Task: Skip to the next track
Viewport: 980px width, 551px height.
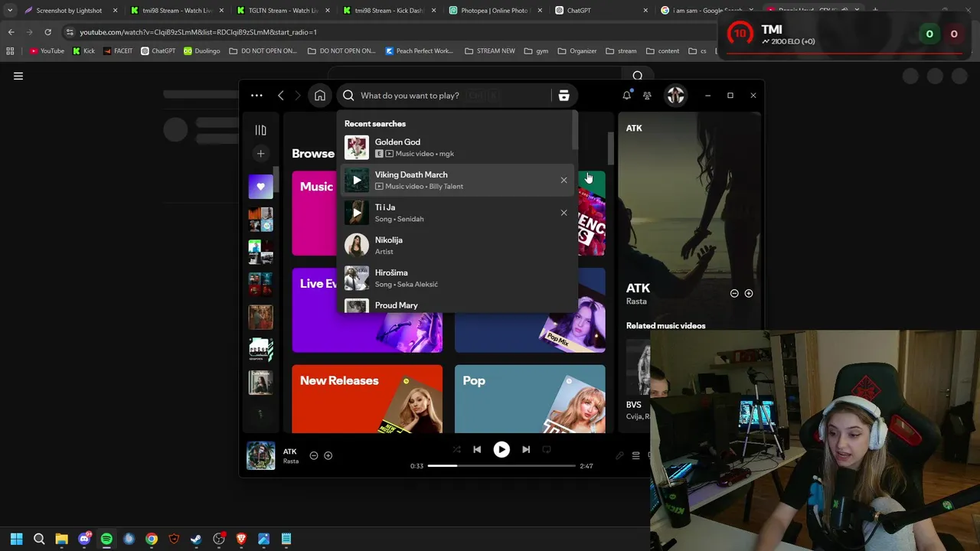Action: (x=526, y=450)
